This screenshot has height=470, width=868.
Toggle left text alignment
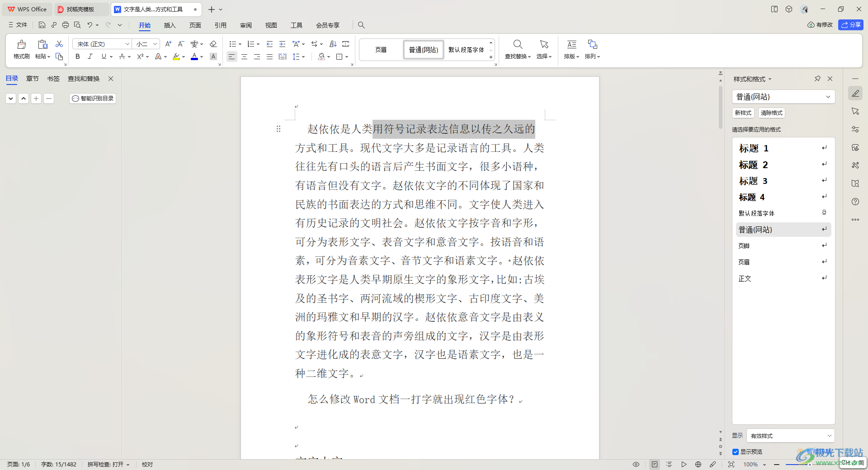tap(231, 56)
